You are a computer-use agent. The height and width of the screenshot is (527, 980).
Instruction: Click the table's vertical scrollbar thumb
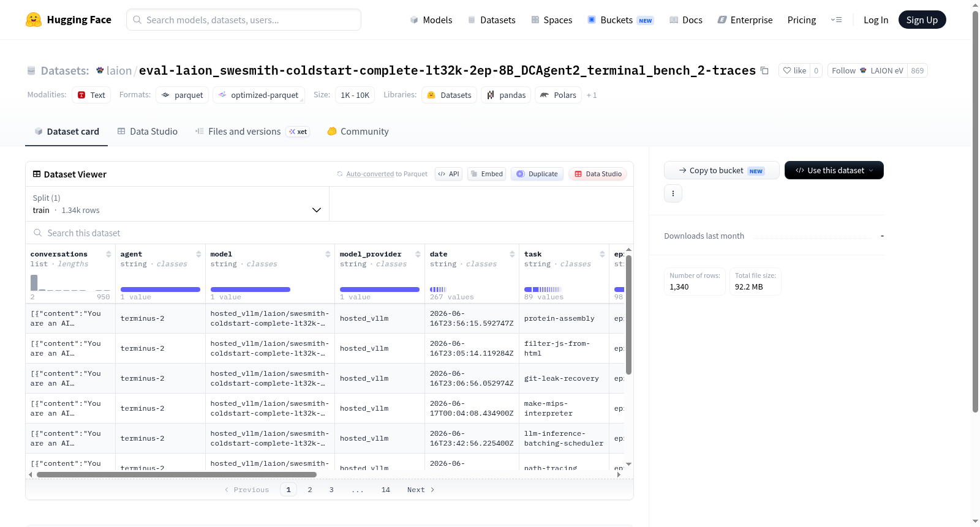coord(628,314)
